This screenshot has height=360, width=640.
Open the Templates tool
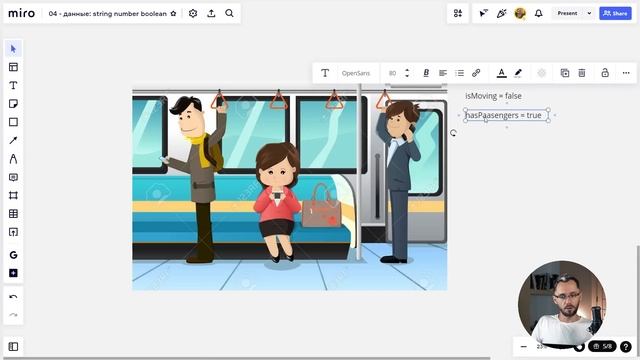pyautogui.click(x=13, y=67)
